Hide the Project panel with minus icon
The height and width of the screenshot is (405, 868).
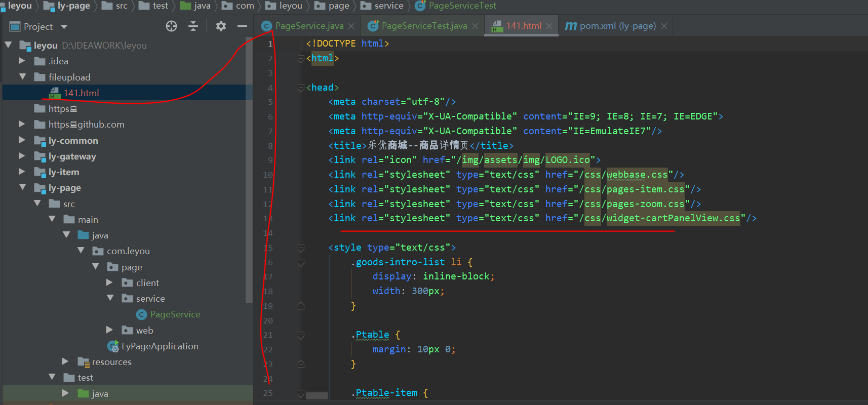[x=242, y=26]
